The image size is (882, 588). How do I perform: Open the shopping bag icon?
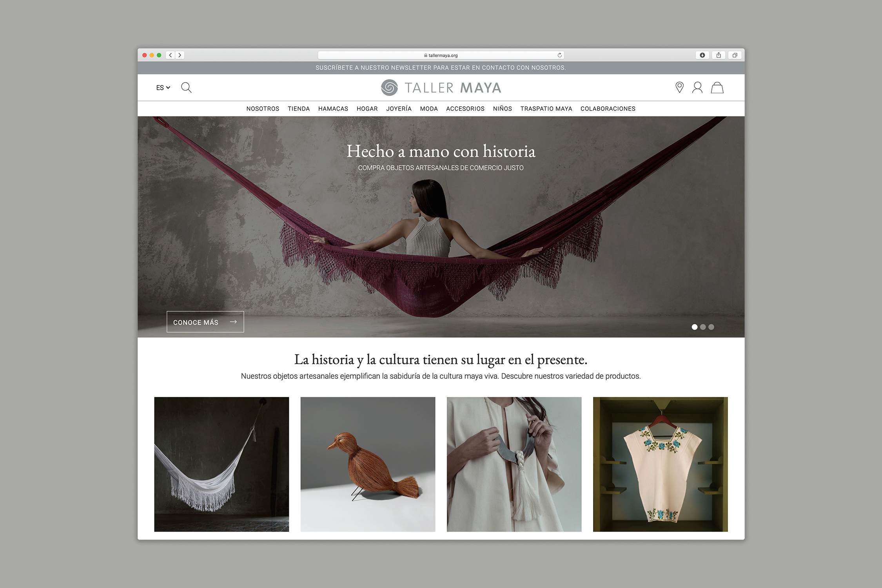[x=717, y=87]
